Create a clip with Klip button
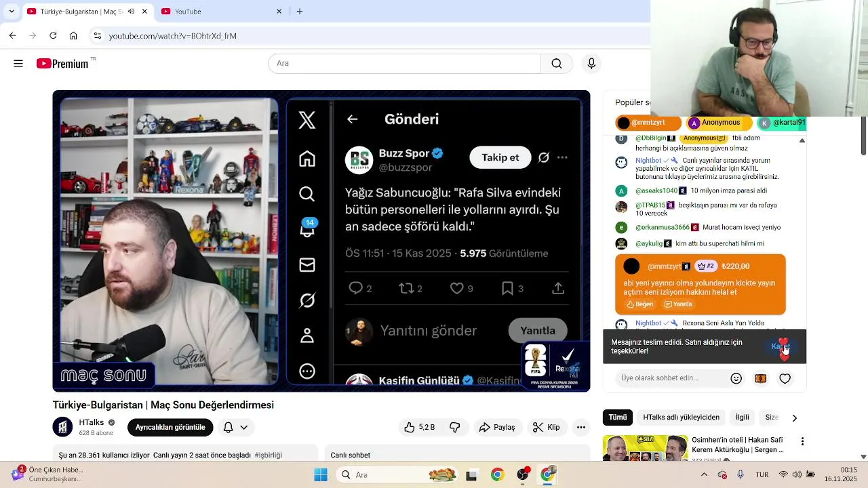Screen dimensions: 868x488 [x=547, y=428]
